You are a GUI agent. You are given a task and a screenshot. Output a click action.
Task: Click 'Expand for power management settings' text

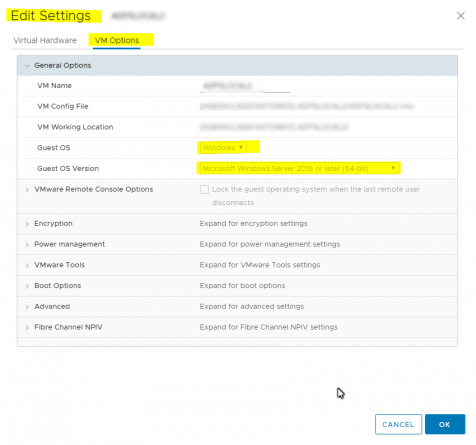click(x=270, y=244)
